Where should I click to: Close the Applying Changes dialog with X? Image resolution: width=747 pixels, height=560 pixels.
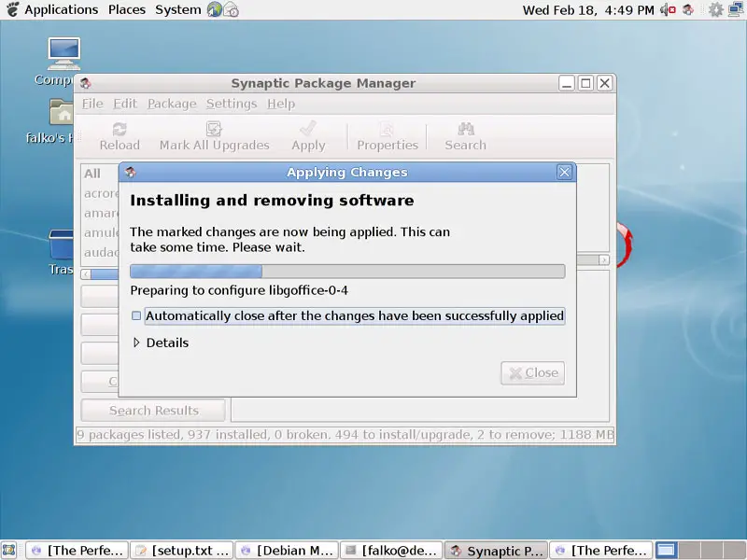tap(564, 172)
